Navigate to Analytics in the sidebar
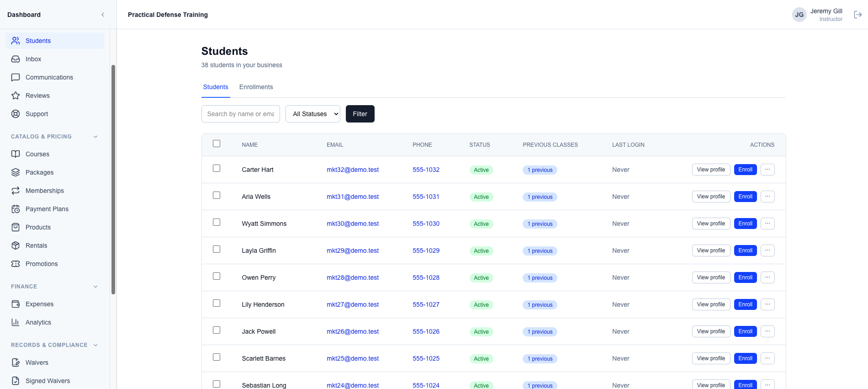Image resolution: width=868 pixels, height=389 pixels. pos(55,322)
